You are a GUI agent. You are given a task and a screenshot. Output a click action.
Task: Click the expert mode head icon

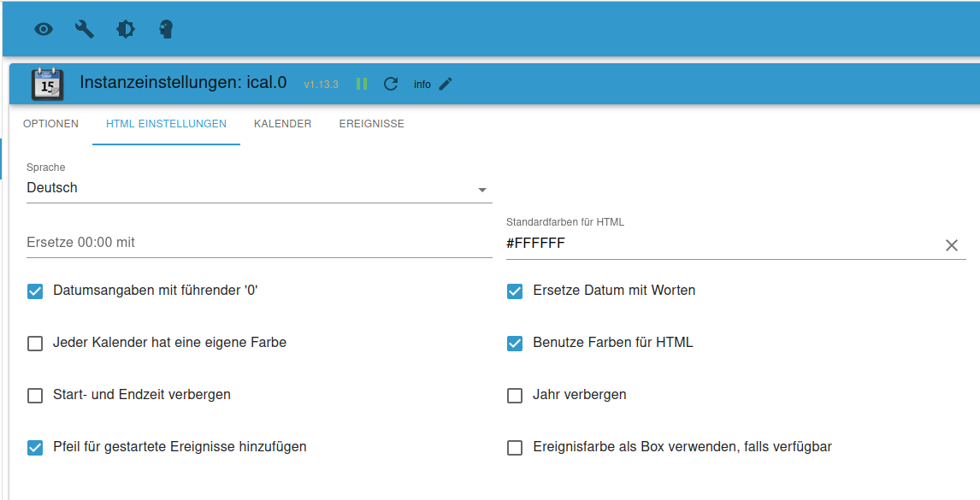[167, 29]
